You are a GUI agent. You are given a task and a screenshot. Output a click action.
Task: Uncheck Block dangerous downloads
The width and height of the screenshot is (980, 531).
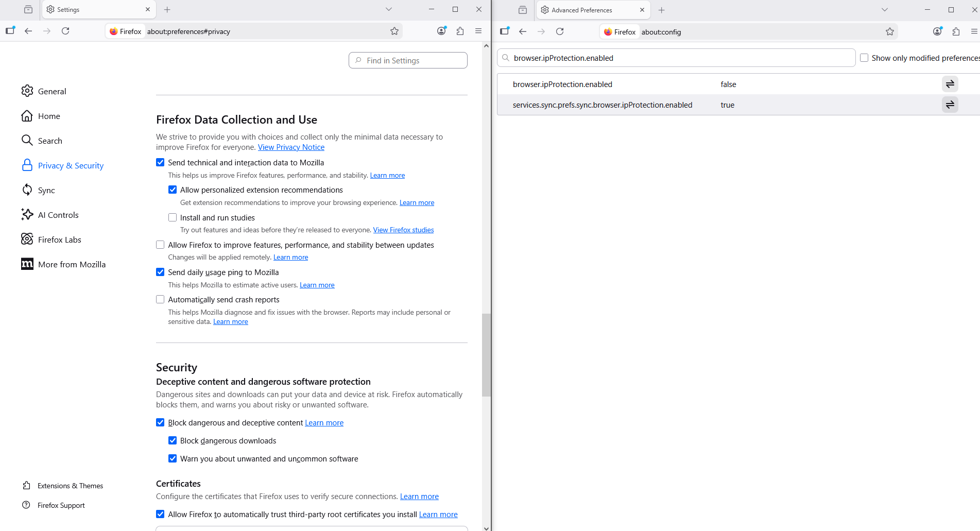tap(173, 440)
